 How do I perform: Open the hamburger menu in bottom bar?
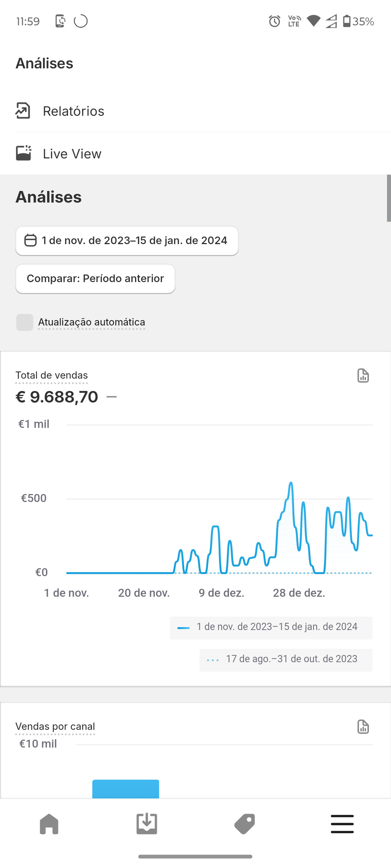[x=342, y=824]
